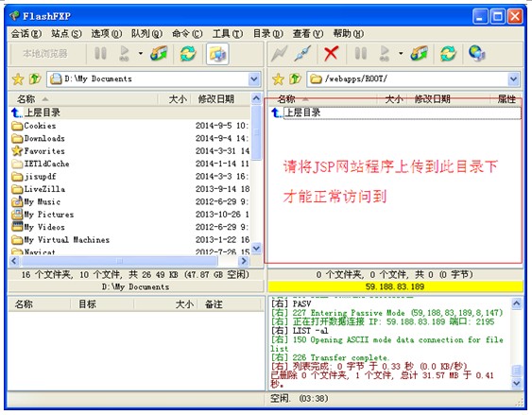The image size is (532, 415).
Task: Open the 选项 menu
Action: click(107, 34)
